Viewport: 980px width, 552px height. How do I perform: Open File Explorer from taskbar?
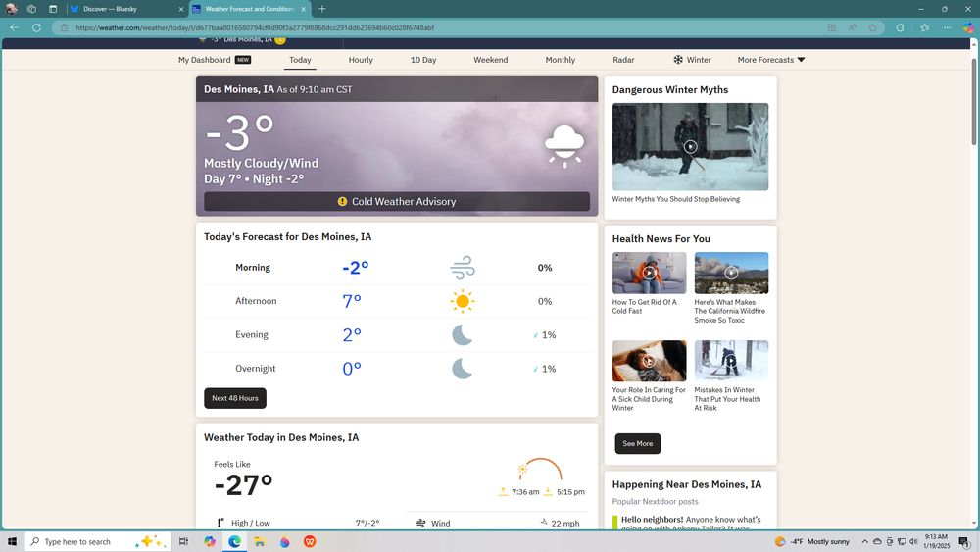pos(260,541)
